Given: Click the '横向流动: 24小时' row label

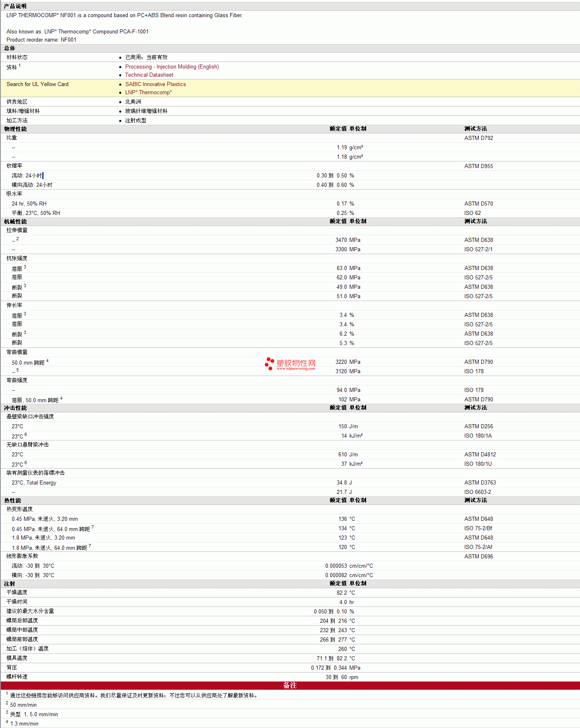Looking at the screenshot, I should 32,185.
